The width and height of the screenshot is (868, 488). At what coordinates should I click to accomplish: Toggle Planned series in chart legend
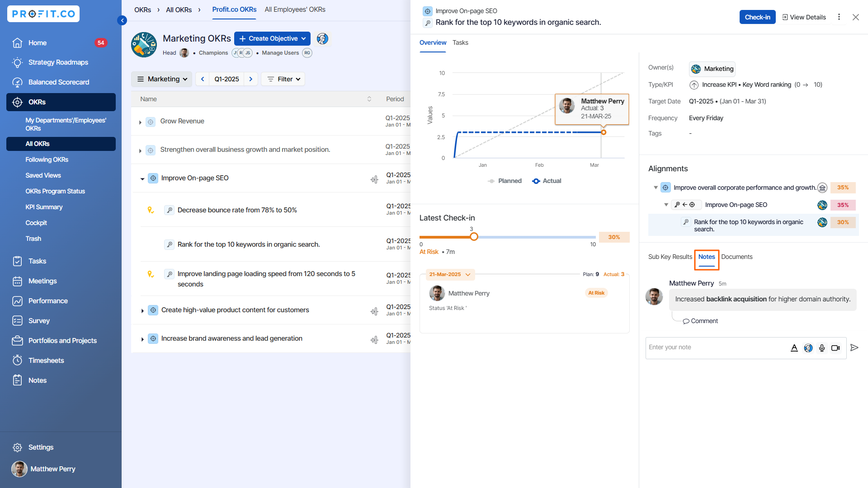505,181
